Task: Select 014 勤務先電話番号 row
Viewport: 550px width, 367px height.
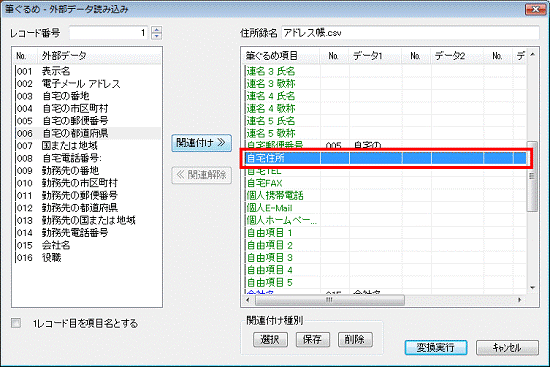Action: (x=88, y=233)
